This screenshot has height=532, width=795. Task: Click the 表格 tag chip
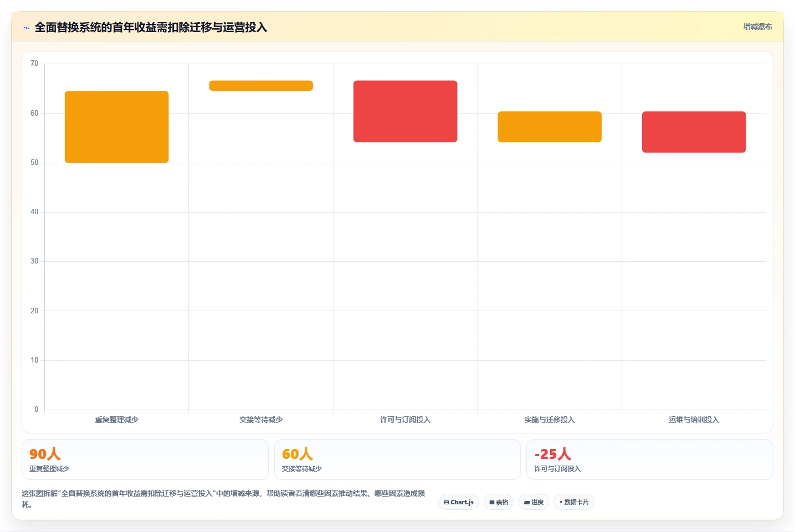(x=499, y=502)
